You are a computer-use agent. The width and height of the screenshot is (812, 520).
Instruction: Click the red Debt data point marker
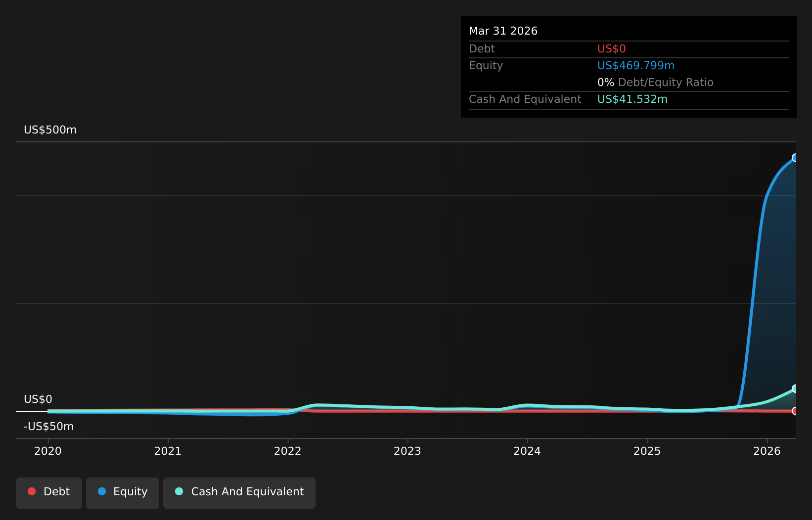point(795,411)
